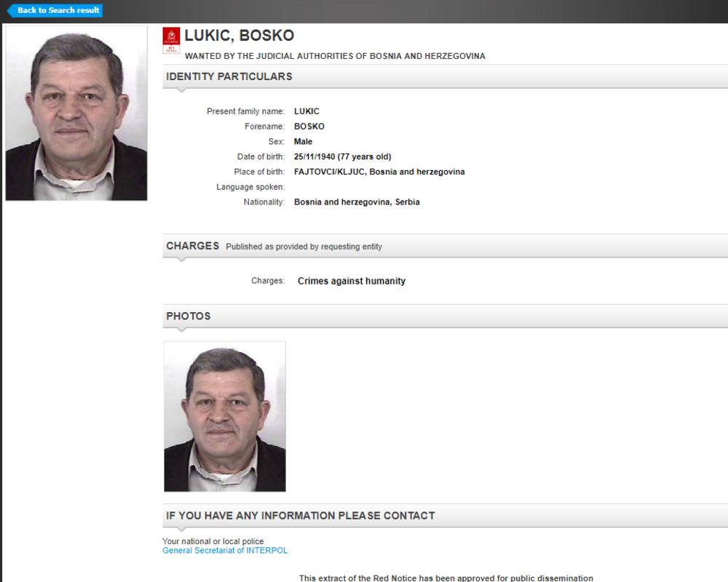Image resolution: width=728 pixels, height=582 pixels.
Task: Click the 'Wanted by the judicial authorities' subtitle
Action: [335, 56]
